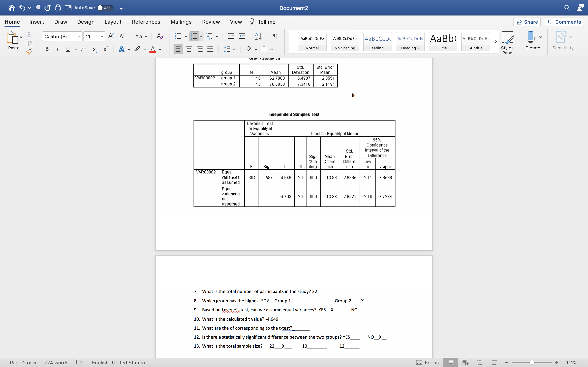
Task: Open the Review tab
Action: pyautogui.click(x=211, y=22)
